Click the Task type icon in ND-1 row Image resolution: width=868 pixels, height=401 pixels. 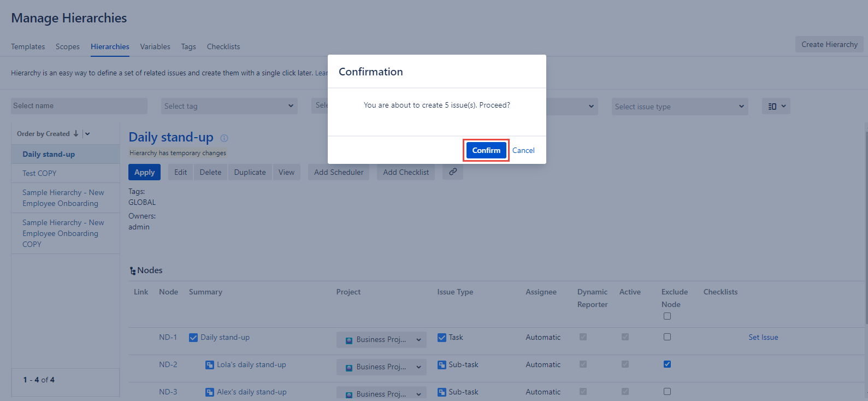[x=441, y=338]
